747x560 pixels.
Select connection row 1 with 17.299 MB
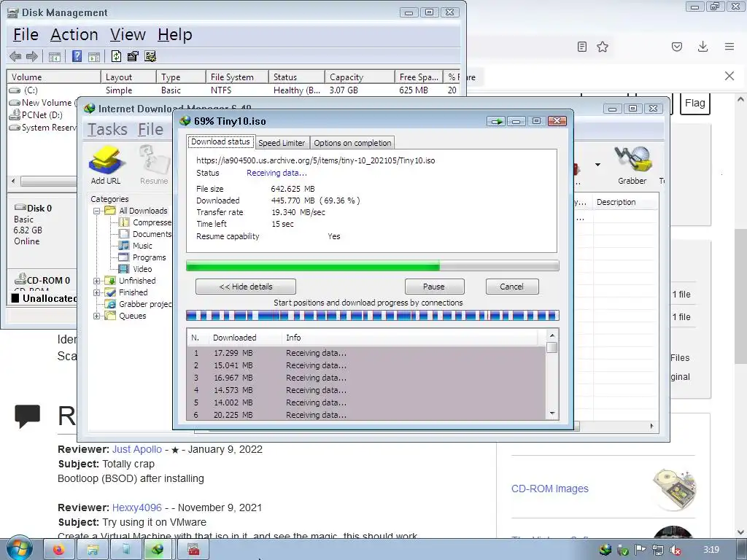pyautogui.click(x=366, y=353)
